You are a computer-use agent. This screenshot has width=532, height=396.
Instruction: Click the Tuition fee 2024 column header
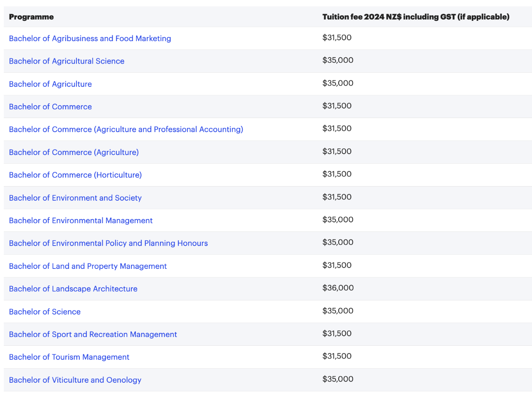416,17
